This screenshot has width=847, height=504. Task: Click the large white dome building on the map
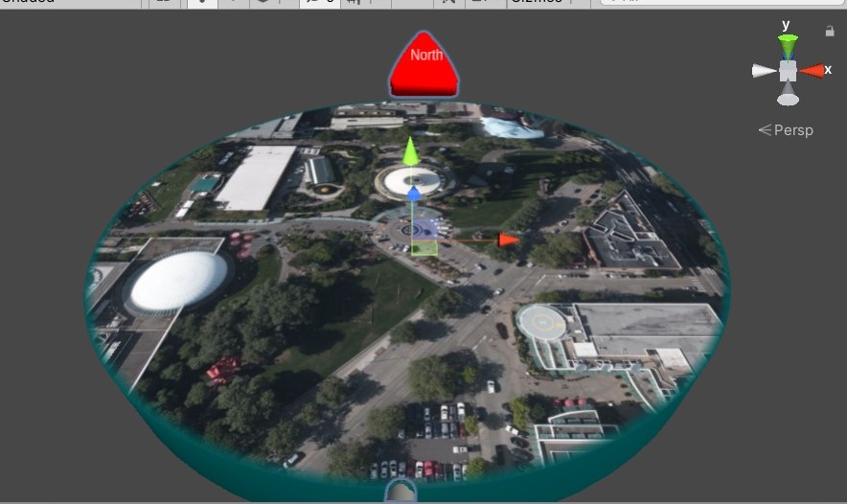(x=179, y=280)
